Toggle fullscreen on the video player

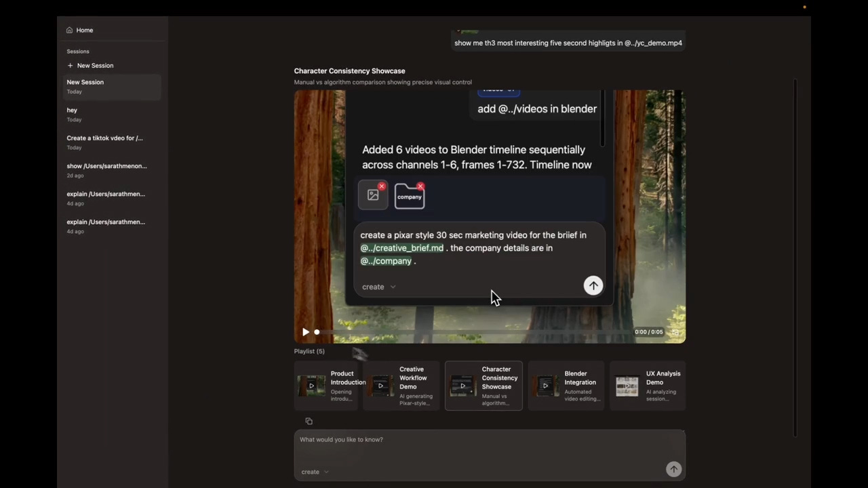click(675, 332)
